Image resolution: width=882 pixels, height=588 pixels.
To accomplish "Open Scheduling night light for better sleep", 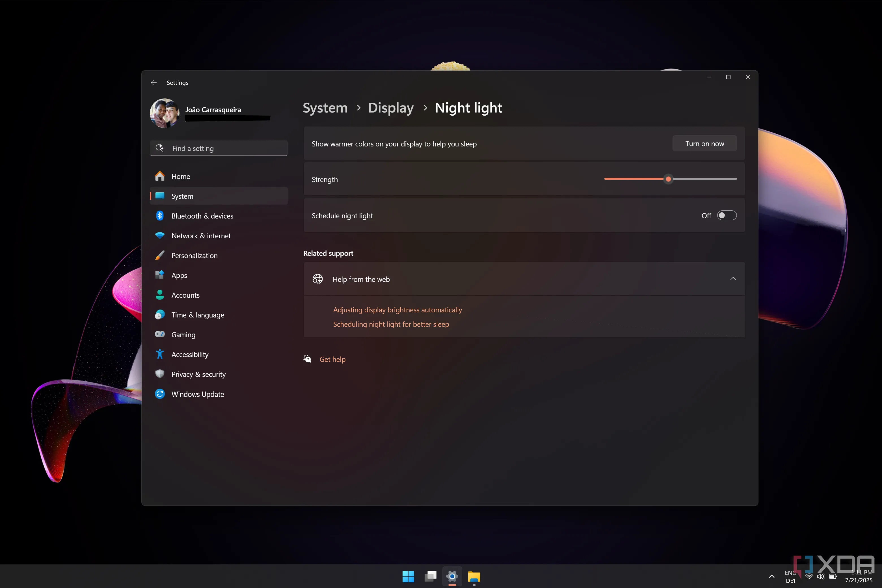I will pyautogui.click(x=391, y=324).
